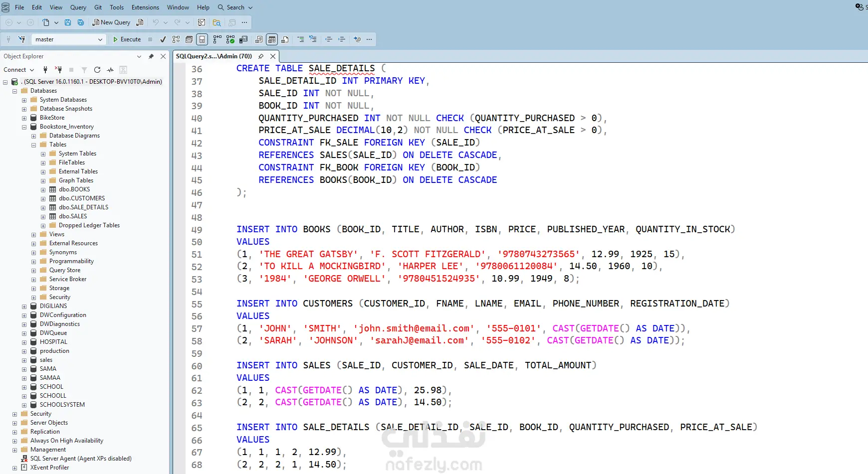
Task: Open the Query menu
Action: [x=78, y=7]
